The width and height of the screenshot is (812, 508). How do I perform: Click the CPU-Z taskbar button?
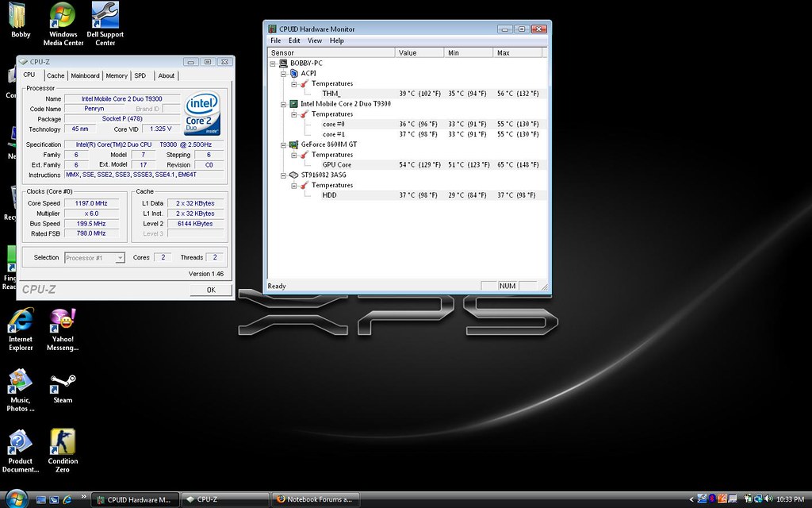(225, 500)
